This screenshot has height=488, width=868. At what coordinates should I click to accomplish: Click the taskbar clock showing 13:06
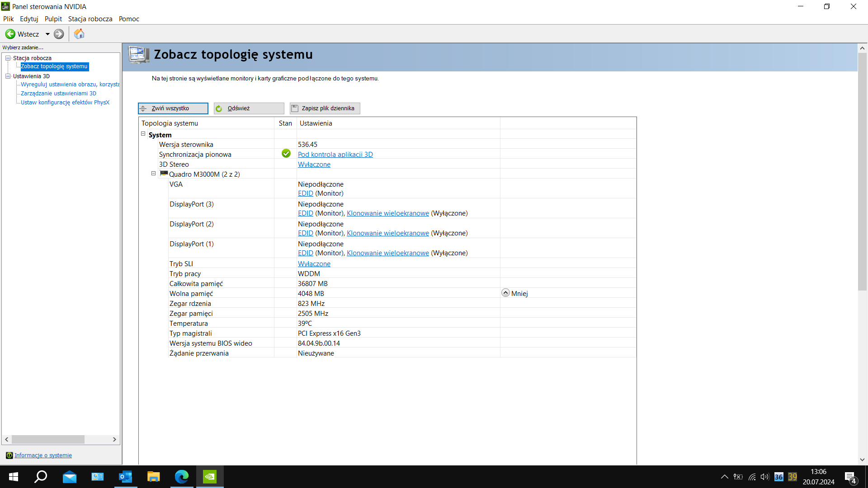point(818,477)
